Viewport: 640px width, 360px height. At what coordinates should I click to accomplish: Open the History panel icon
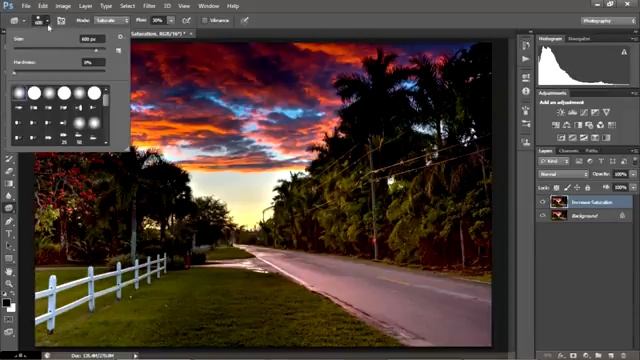[526, 45]
